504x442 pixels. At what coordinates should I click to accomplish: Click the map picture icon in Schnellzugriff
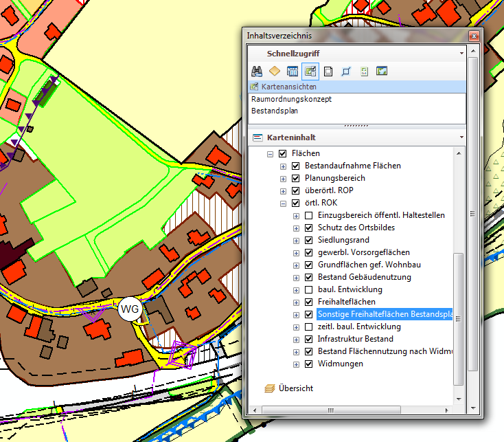[x=382, y=71]
